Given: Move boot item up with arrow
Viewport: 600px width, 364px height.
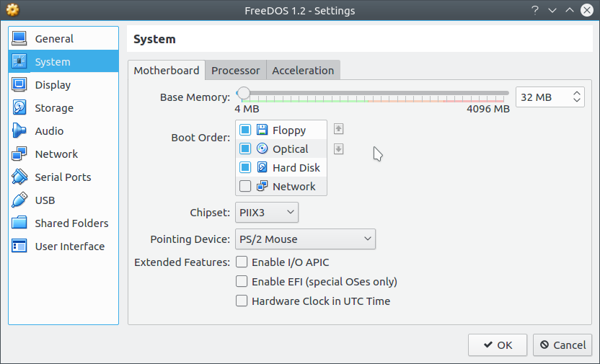Looking at the screenshot, I should (x=338, y=129).
